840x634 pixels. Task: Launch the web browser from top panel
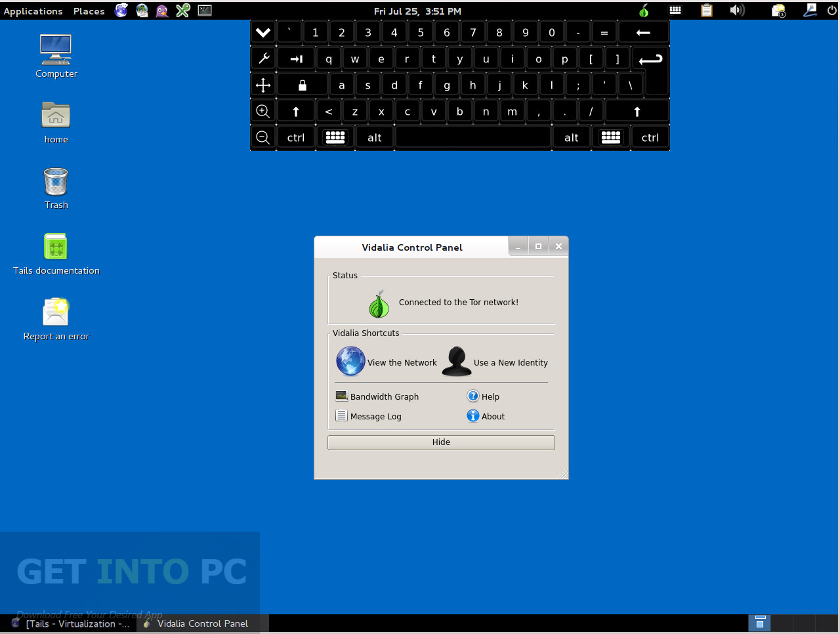coord(121,10)
